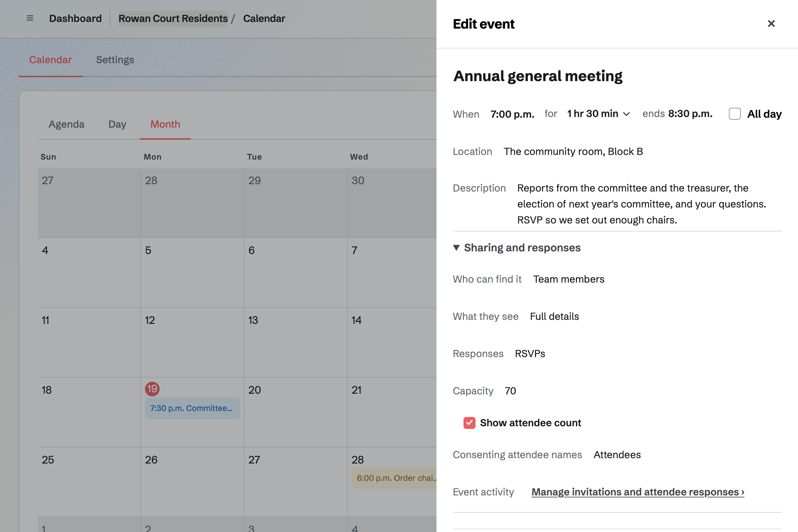Switch to Agenda view
798x532 pixels.
(66, 124)
